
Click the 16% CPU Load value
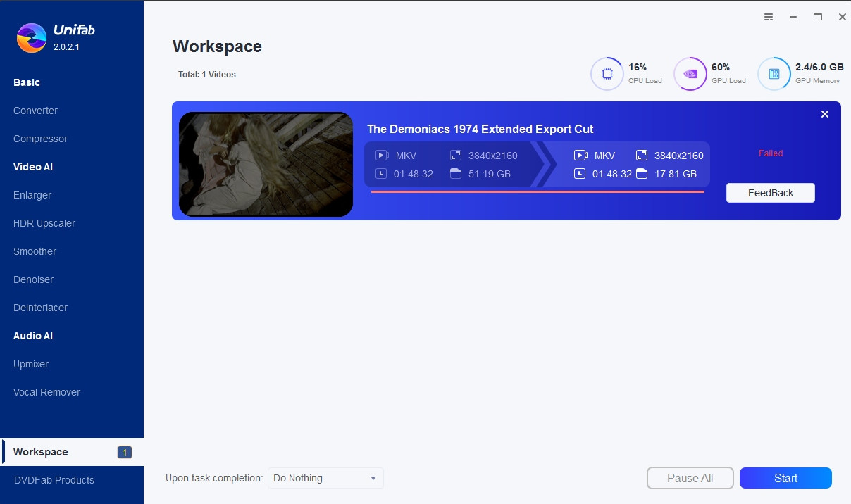tap(638, 67)
